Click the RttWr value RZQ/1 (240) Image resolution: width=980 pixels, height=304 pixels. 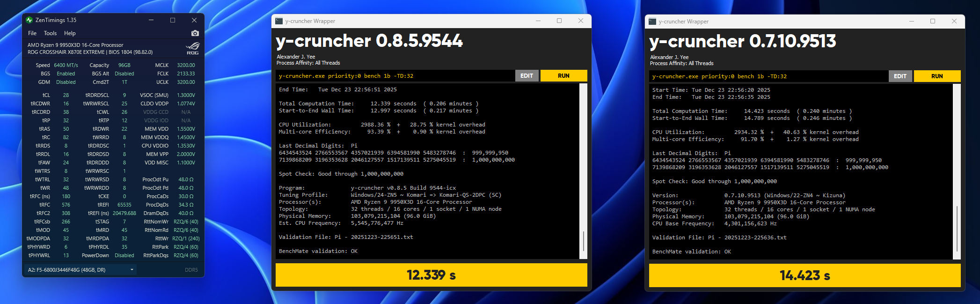tap(186, 238)
